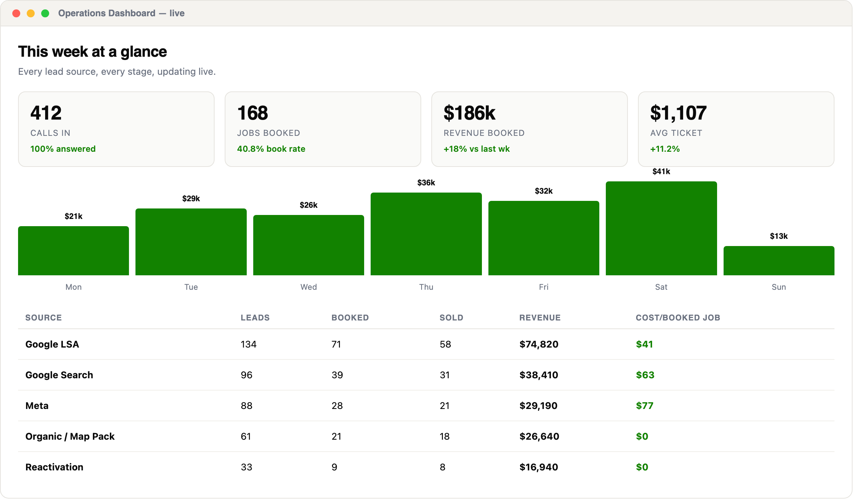Select the 412 Calls In card
867x504 pixels.
pyautogui.click(x=116, y=129)
